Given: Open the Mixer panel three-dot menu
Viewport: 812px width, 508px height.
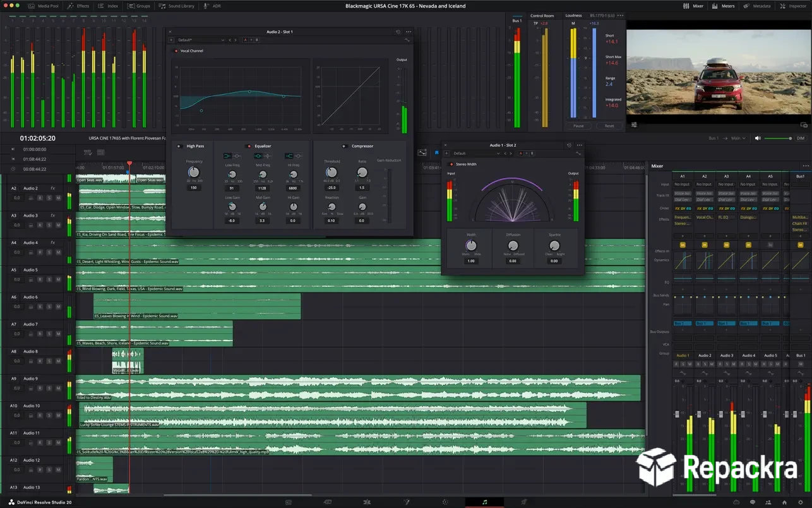Looking at the screenshot, I should coord(806,166).
